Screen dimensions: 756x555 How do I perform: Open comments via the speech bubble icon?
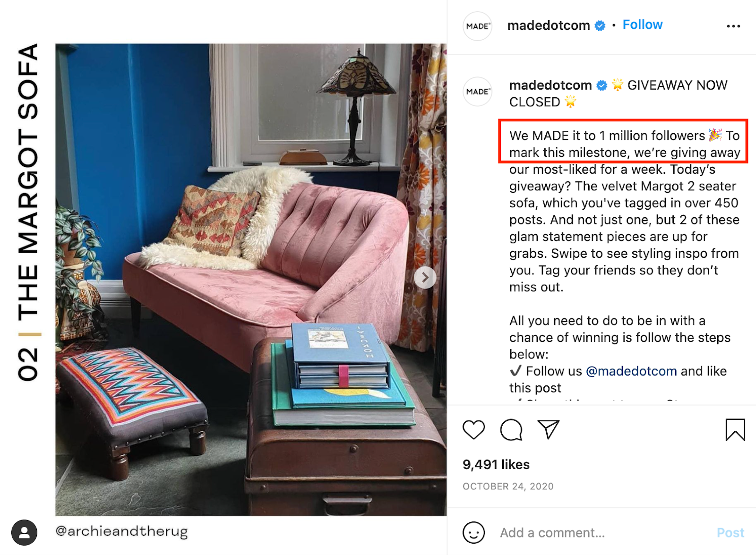(x=511, y=430)
